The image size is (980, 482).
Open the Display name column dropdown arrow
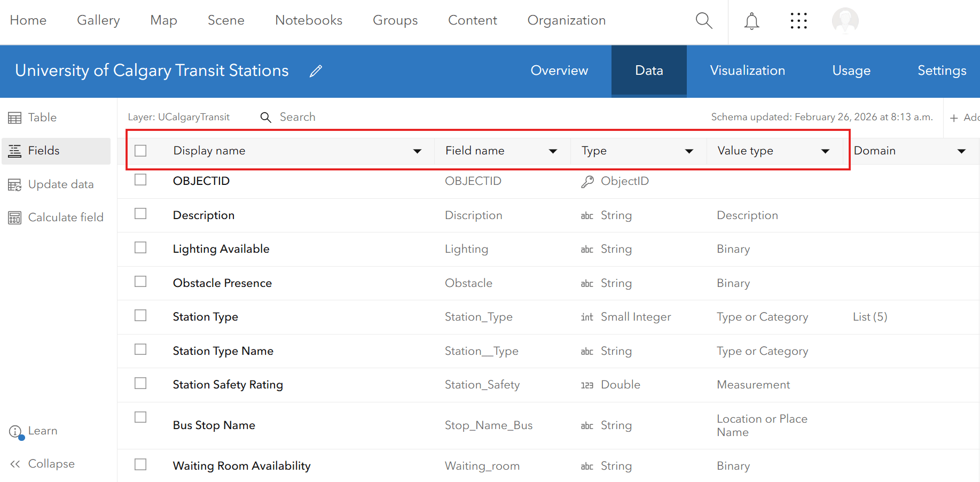(x=417, y=152)
